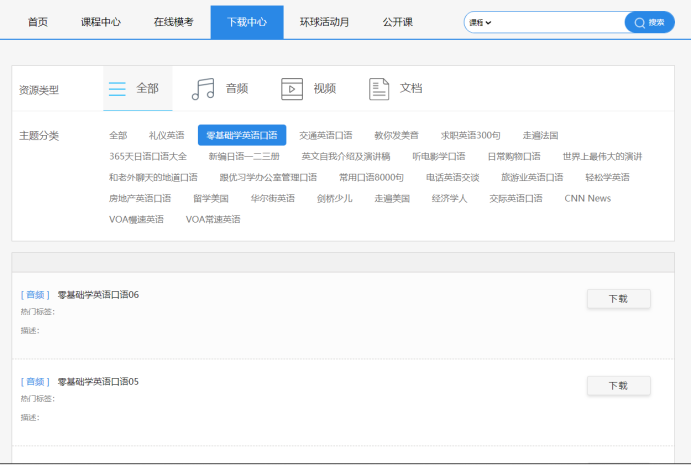
Task: Choose 365天日语口语大全 topic
Action: pos(148,156)
